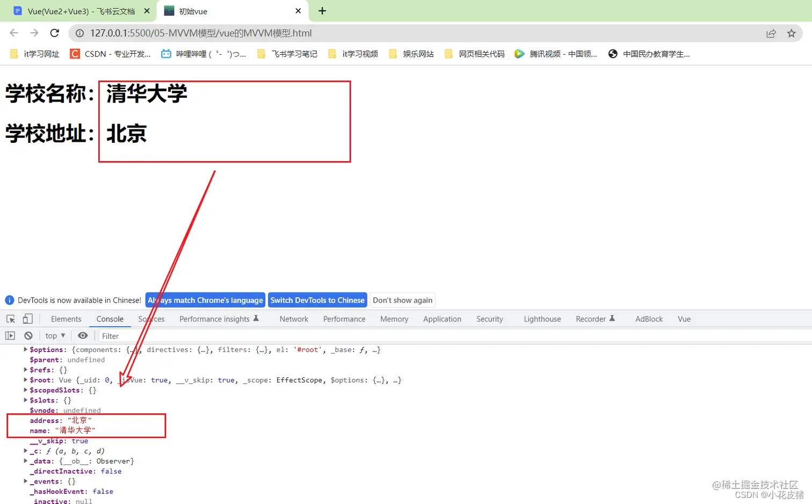Click Always match Chrome's language button
The image size is (812, 504).
point(205,300)
